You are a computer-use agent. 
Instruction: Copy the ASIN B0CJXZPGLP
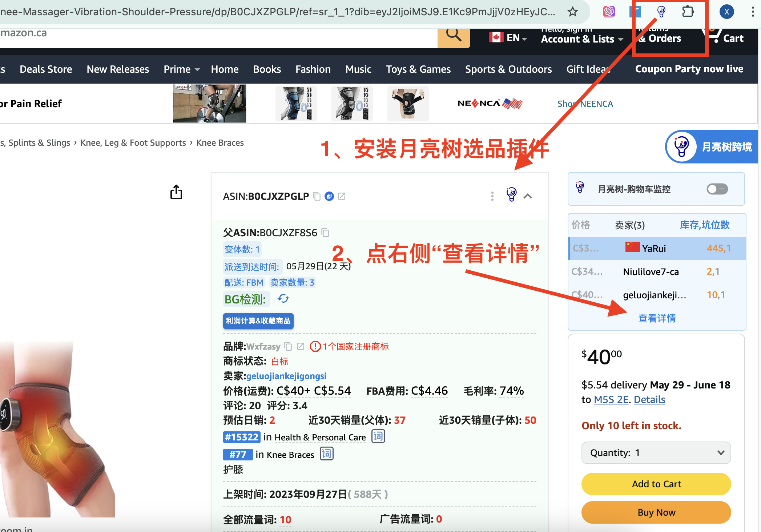[317, 197]
